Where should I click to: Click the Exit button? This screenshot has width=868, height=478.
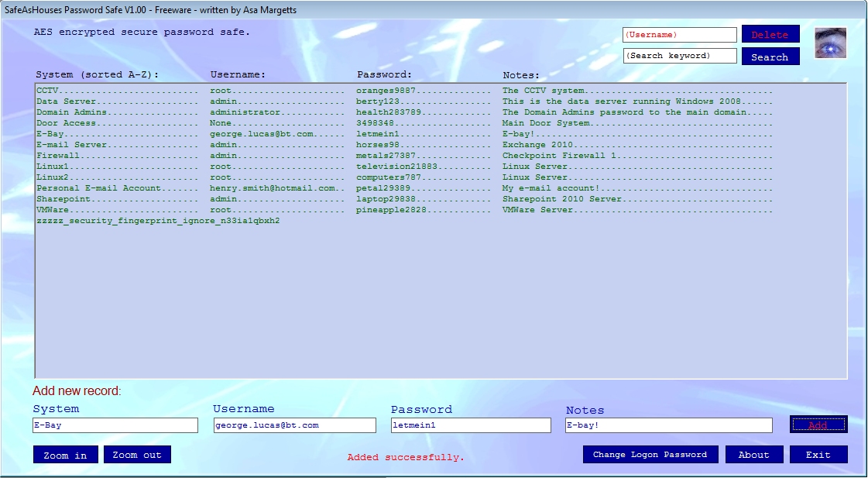[818, 455]
